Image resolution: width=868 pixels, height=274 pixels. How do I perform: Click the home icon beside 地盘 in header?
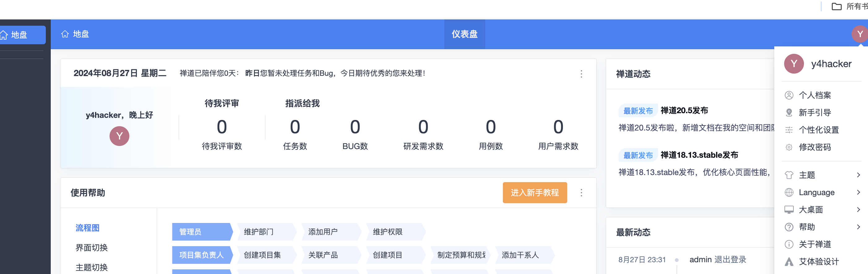(x=65, y=34)
